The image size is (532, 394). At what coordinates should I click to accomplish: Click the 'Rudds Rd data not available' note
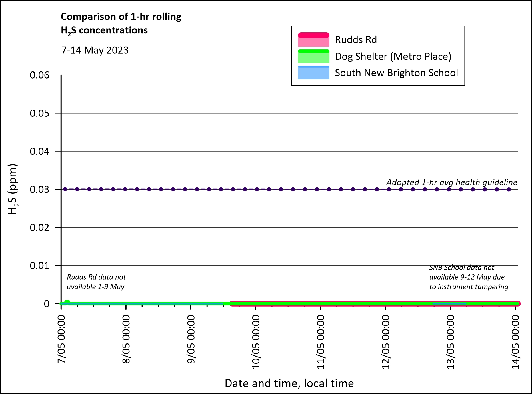click(x=96, y=282)
